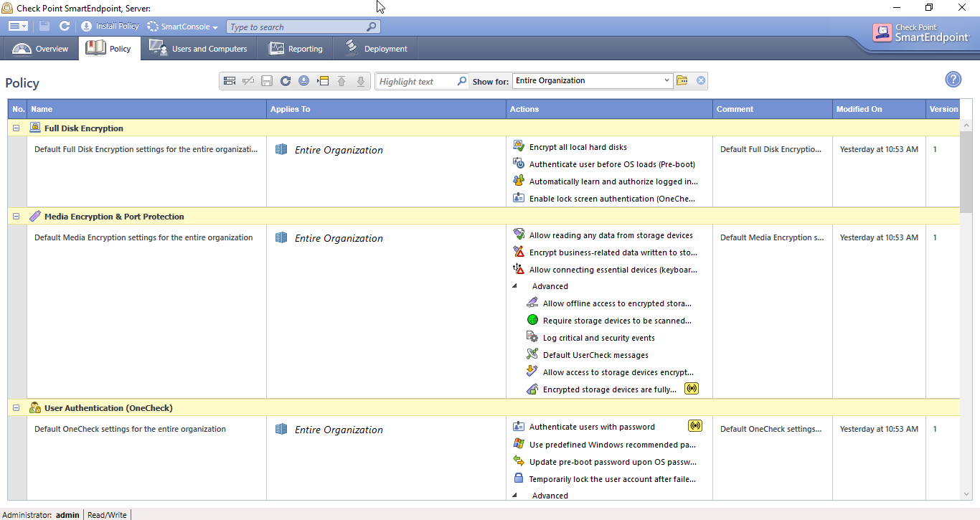The width and height of the screenshot is (980, 520).
Task: Select Default OneCheck settings rule name
Action: click(x=130, y=429)
